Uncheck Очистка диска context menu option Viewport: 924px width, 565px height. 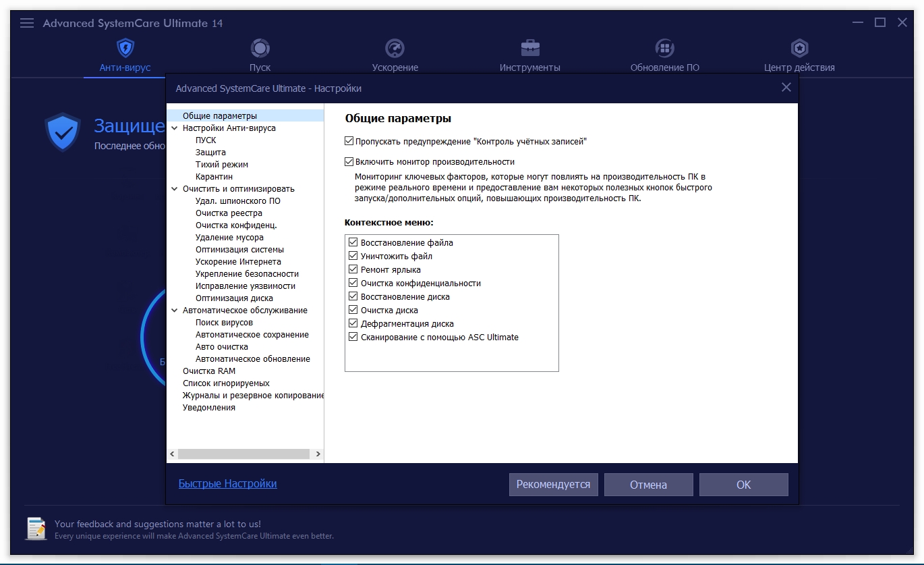click(353, 310)
